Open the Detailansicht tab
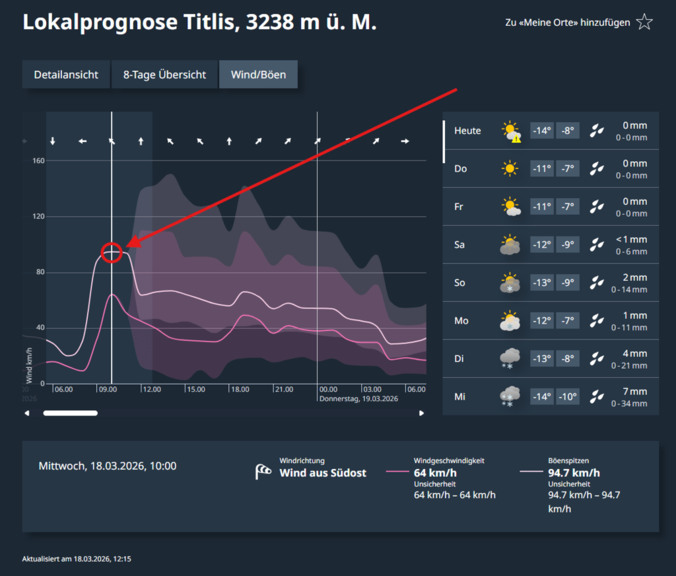 coord(65,75)
